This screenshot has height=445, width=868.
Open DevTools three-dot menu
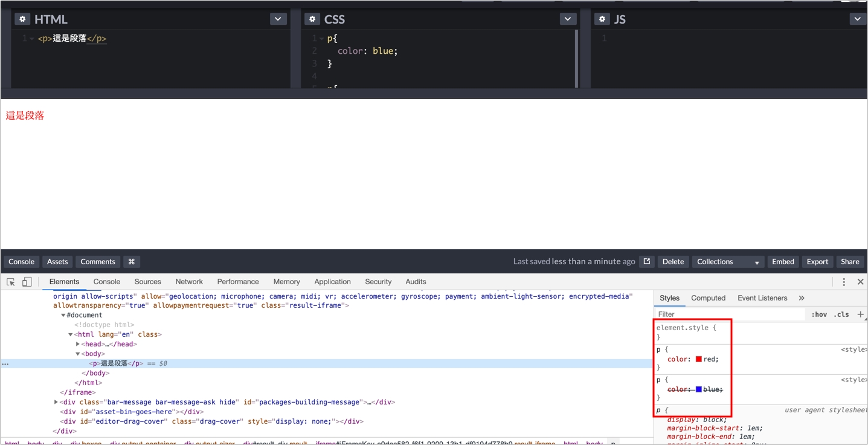click(844, 282)
